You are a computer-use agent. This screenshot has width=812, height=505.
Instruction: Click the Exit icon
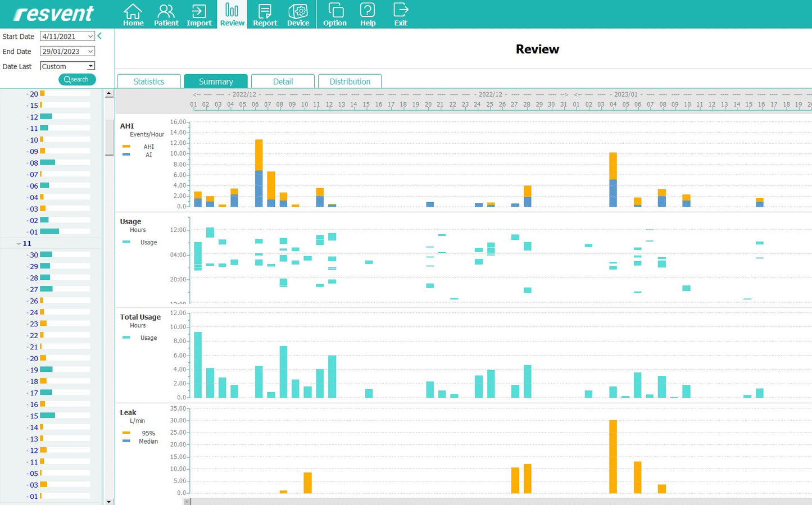click(401, 15)
